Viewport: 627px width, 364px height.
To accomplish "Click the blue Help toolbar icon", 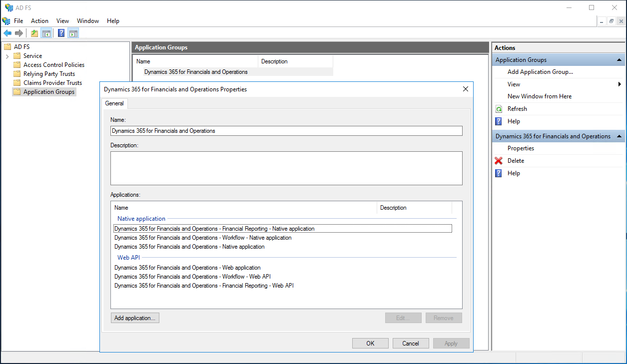I will (x=61, y=33).
